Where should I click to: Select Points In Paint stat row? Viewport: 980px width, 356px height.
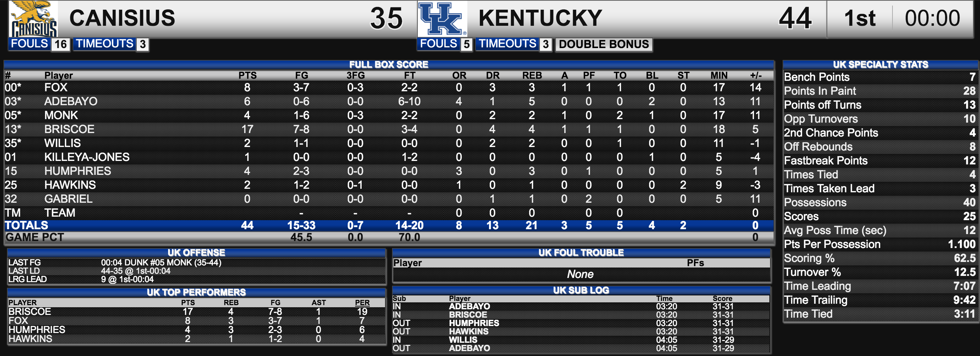click(x=880, y=91)
